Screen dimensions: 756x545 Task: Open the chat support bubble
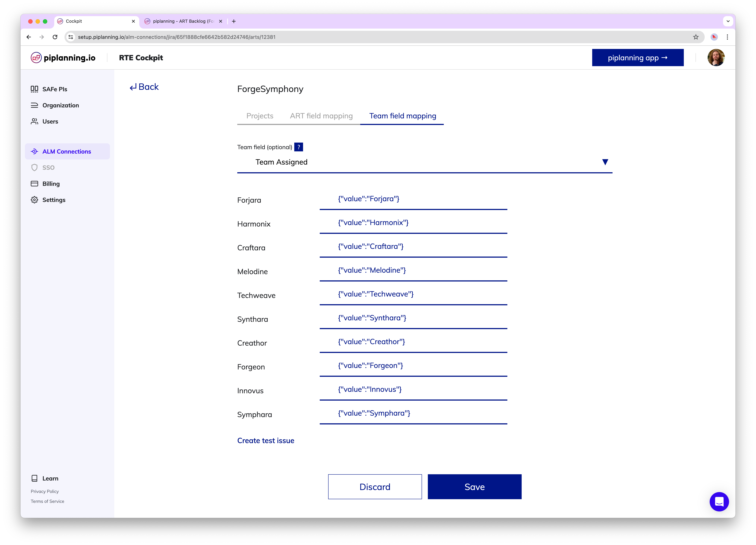[x=719, y=501]
